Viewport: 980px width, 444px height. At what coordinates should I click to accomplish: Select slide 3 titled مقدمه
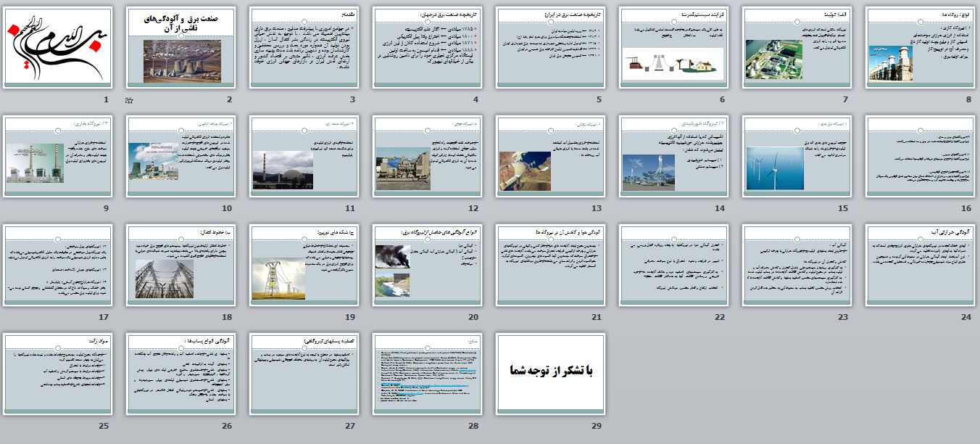point(304,48)
